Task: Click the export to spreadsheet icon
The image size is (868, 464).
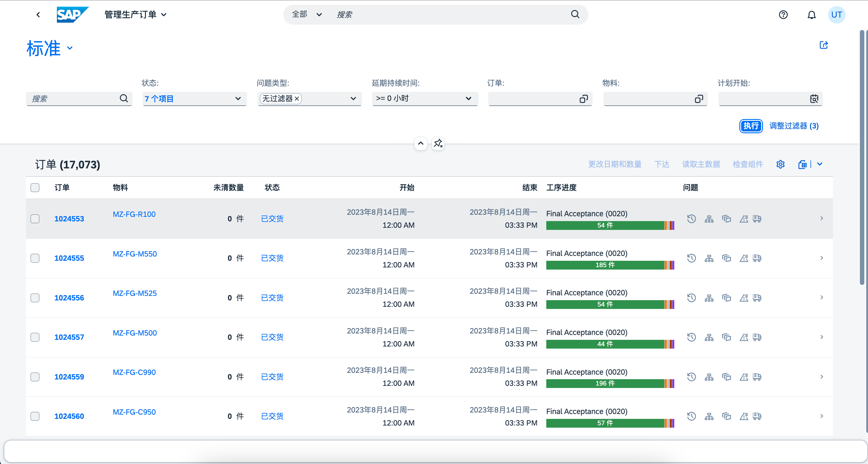Action: pos(803,164)
